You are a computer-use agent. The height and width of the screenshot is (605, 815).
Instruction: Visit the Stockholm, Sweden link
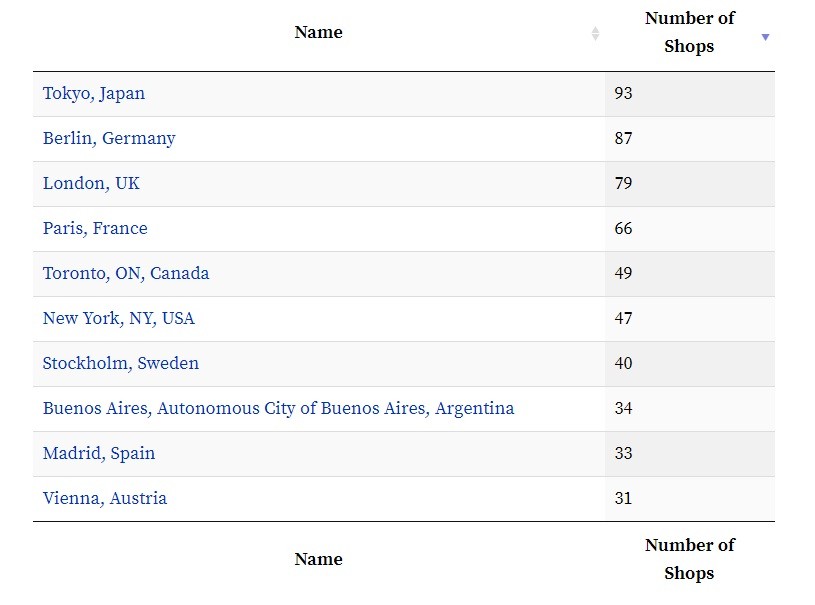tap(121, 364)
